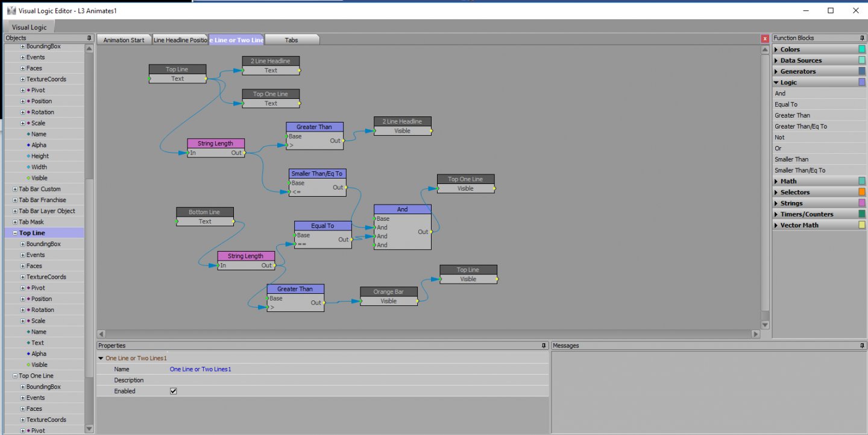Screen dimensions: 868x435
Task: Expand the Vector Math category
Action: [776, 225]
